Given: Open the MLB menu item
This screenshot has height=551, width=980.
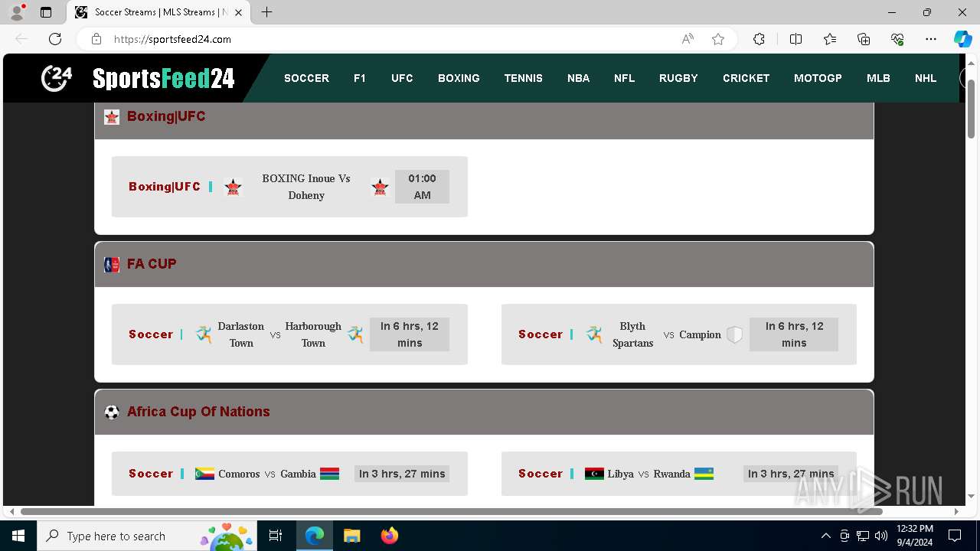Looking at the screenshot, I should point(878,78).
